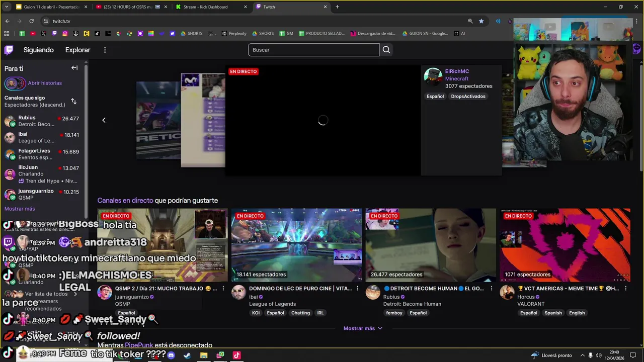Select the KOI tag
The image size is (644, 362).
[x=256, y=313]
